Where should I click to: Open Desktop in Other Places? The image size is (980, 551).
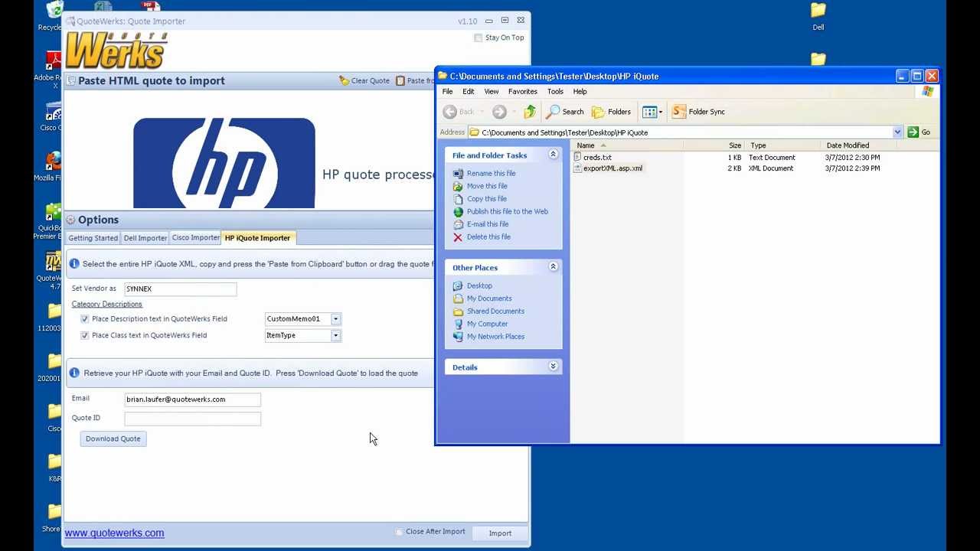(x=479, y=286)
